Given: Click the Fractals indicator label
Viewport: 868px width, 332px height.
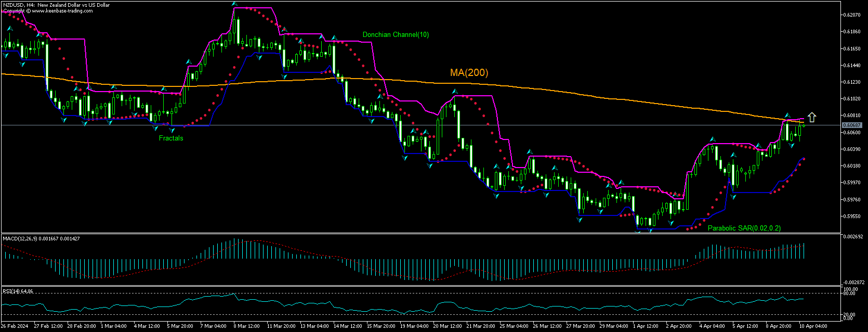Looking at the screenshot, I should (171, 138).
